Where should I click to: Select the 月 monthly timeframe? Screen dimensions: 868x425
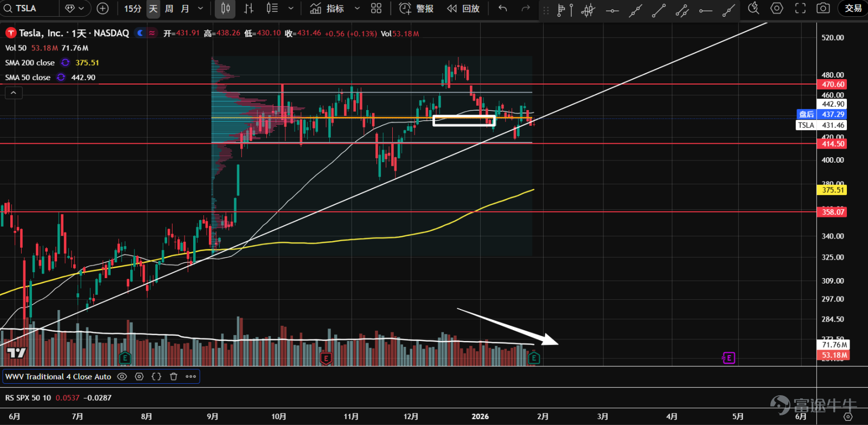point(185,8)
